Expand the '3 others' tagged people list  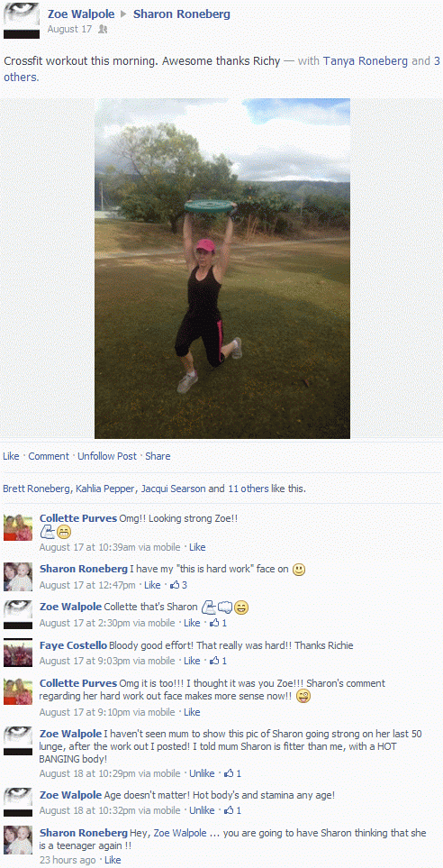point(221,69)
